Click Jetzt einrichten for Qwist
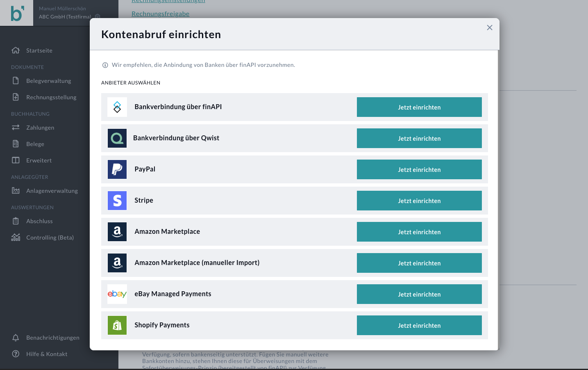The width and height of the screenshot is (588, 370). click(419, 138)
